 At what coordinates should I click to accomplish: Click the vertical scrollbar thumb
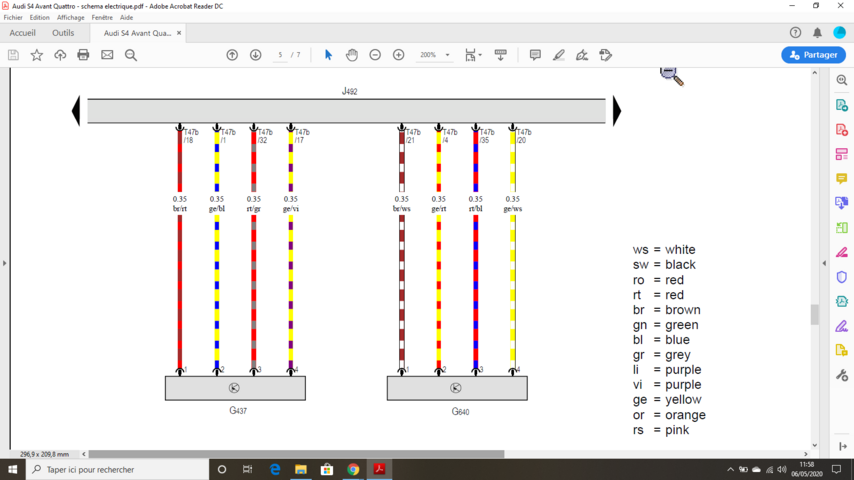[815, 314]
